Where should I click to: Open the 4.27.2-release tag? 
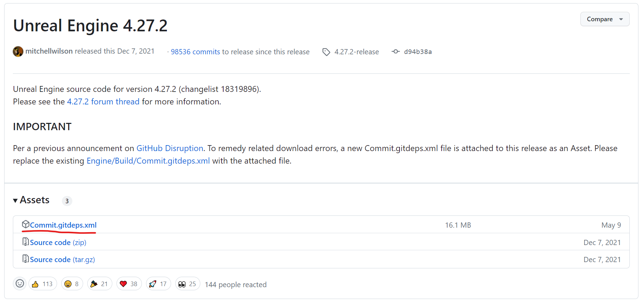pyautogui.click(x=356, y=52)
